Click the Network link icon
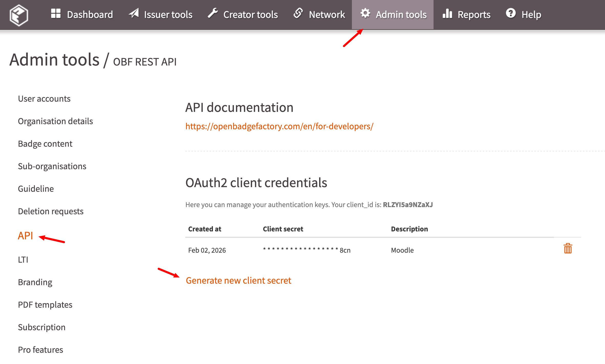 (298, 13)
